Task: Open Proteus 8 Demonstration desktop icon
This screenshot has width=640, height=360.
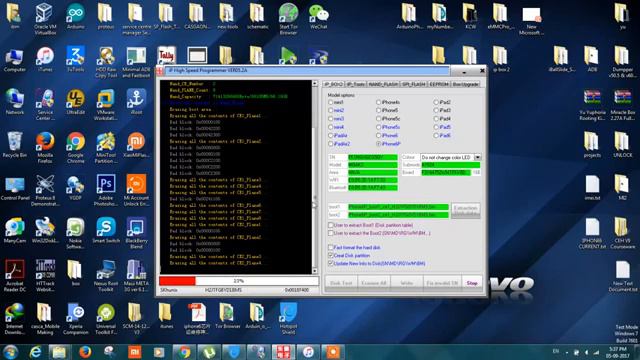Action: click(x=45, y=189)
